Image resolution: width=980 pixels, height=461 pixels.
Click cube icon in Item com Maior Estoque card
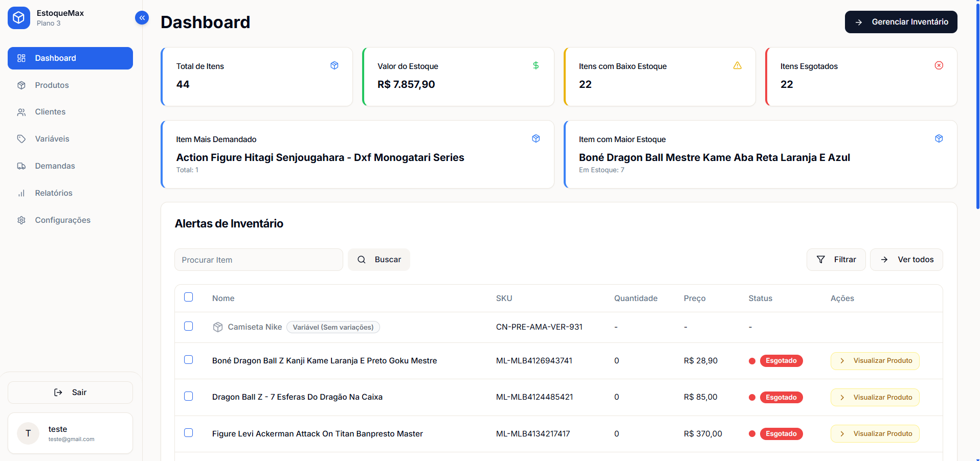click(x=939, y=139)
